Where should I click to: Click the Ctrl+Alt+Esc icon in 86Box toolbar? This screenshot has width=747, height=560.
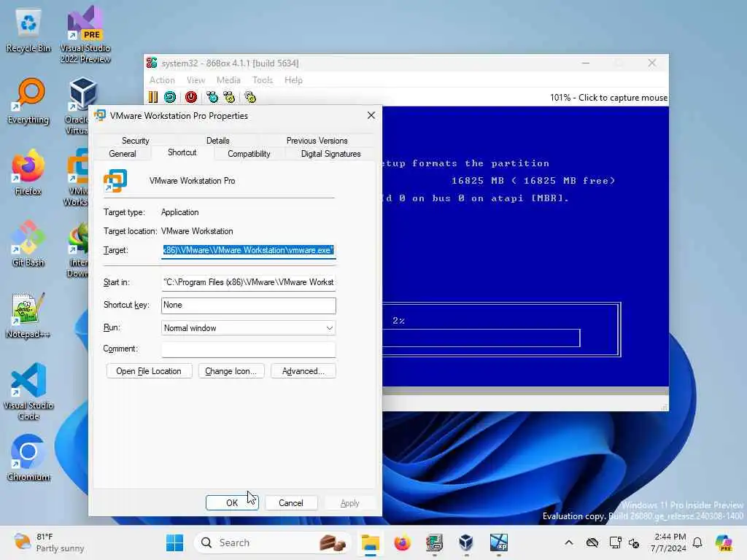coord(229,97)
